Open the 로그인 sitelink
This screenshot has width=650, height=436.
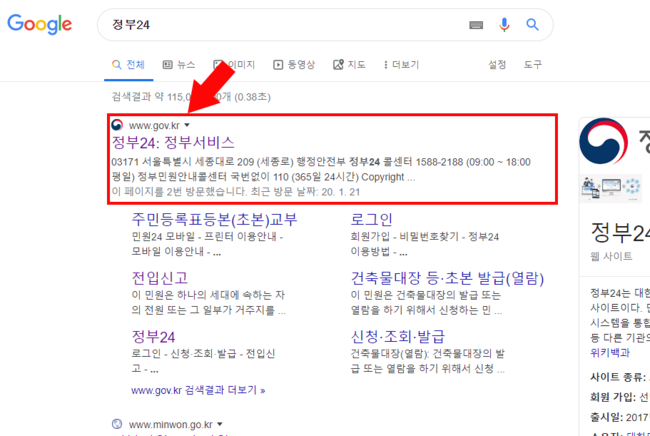pos(371,220)
